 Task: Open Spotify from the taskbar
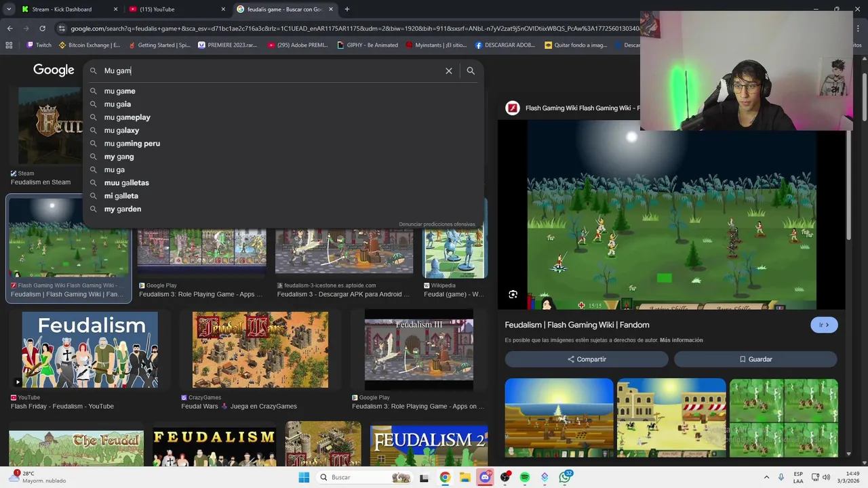(x=525, y=477)
